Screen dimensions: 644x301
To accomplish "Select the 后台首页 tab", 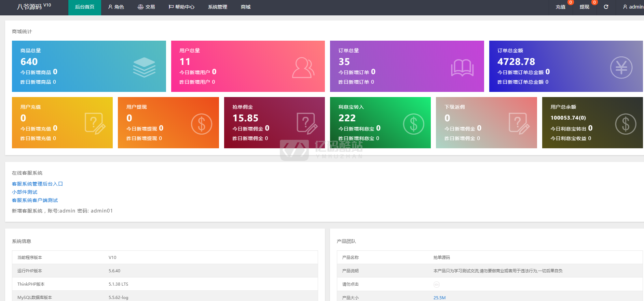I will [84, 7].
